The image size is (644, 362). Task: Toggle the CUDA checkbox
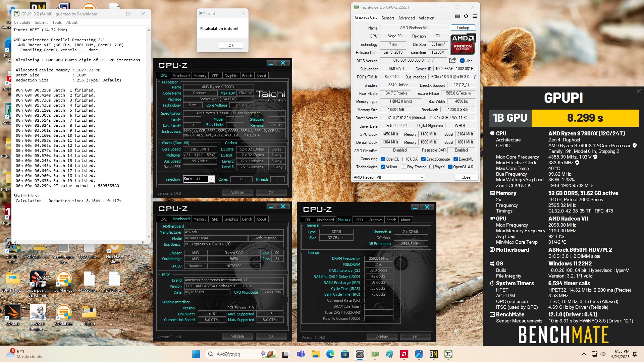click(x=404, y=159)
